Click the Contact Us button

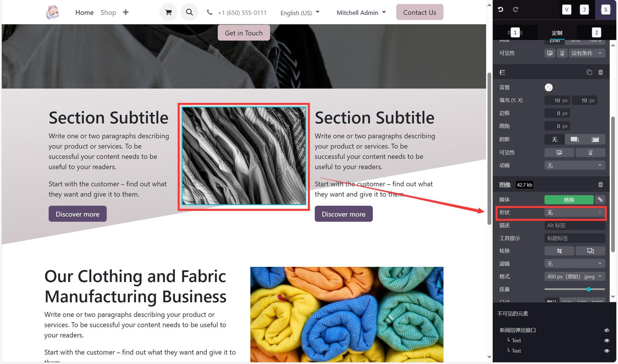coord(420,12)
